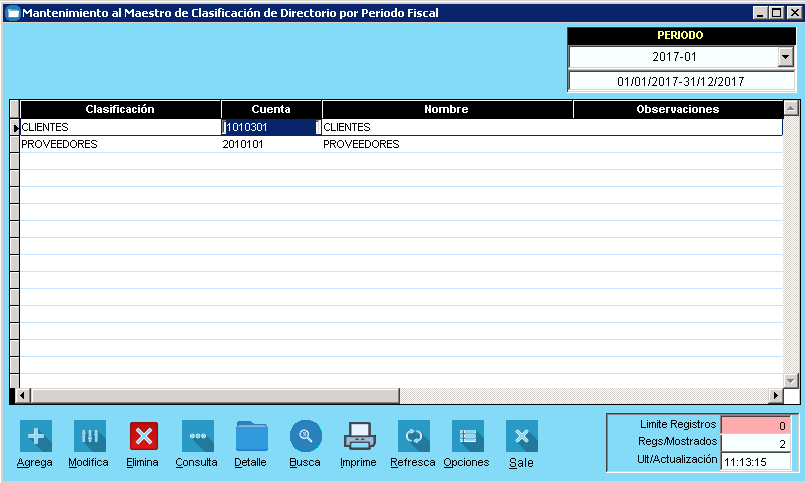Refresh records with the Refresca icon
805x483 pixels.
point(413,436)
